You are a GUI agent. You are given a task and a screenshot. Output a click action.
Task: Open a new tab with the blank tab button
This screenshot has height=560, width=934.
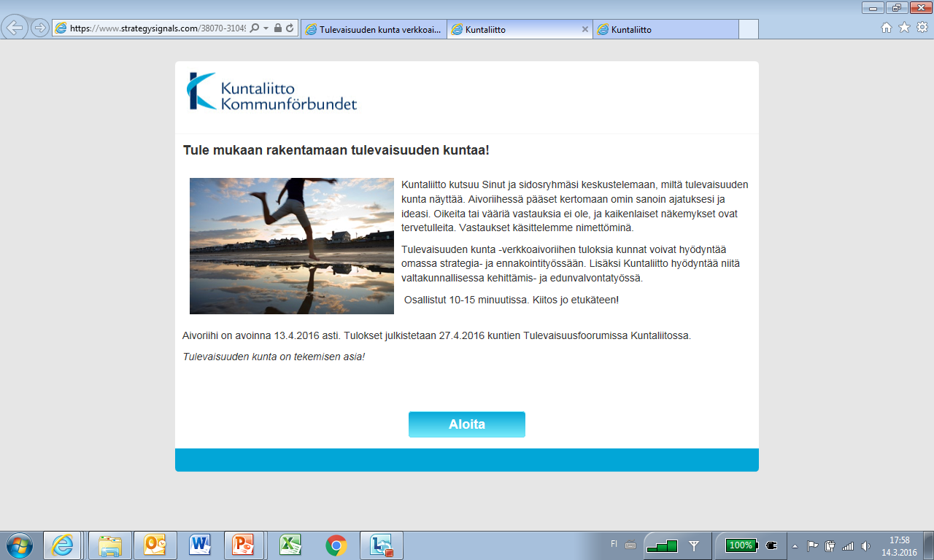click(x=749, y=29)
